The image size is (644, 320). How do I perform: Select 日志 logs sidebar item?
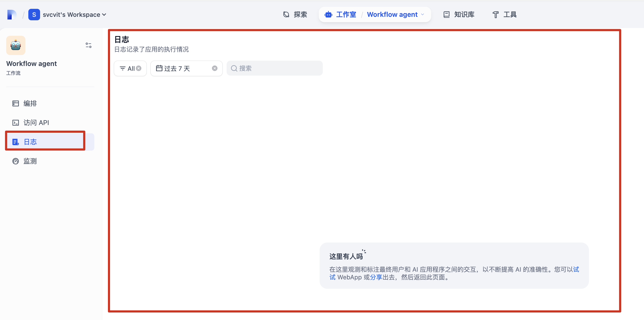(x=30, y=142)
